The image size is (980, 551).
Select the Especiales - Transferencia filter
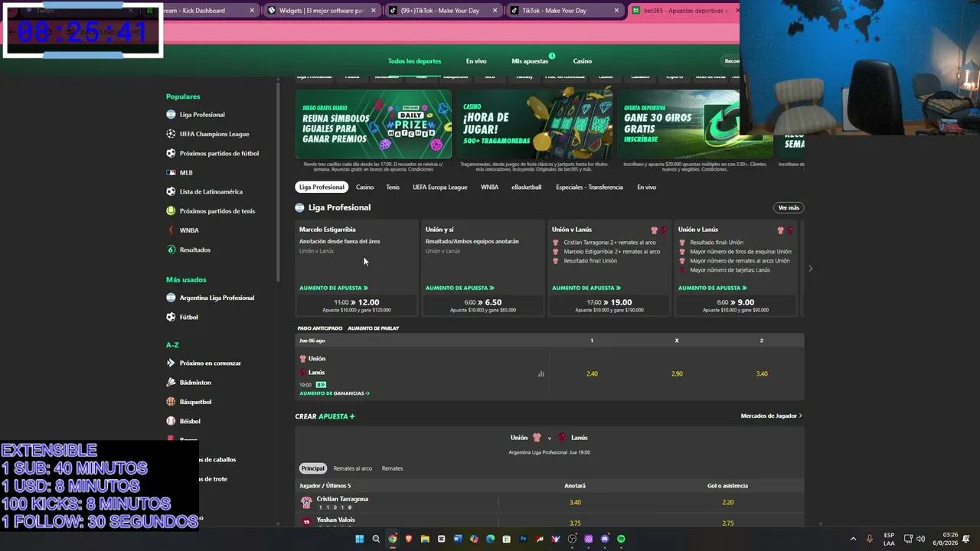coord(590,187)
